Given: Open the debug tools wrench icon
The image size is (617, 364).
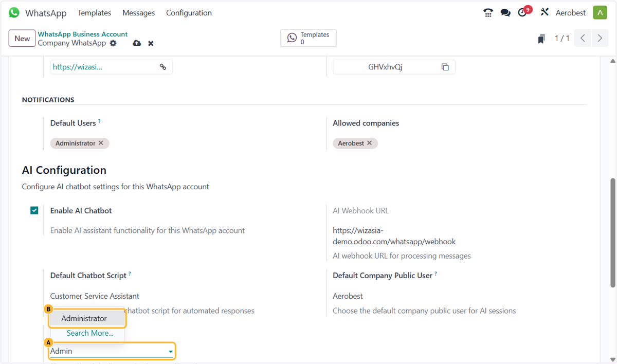Looking at the screenshot, I should click(545, 12).
